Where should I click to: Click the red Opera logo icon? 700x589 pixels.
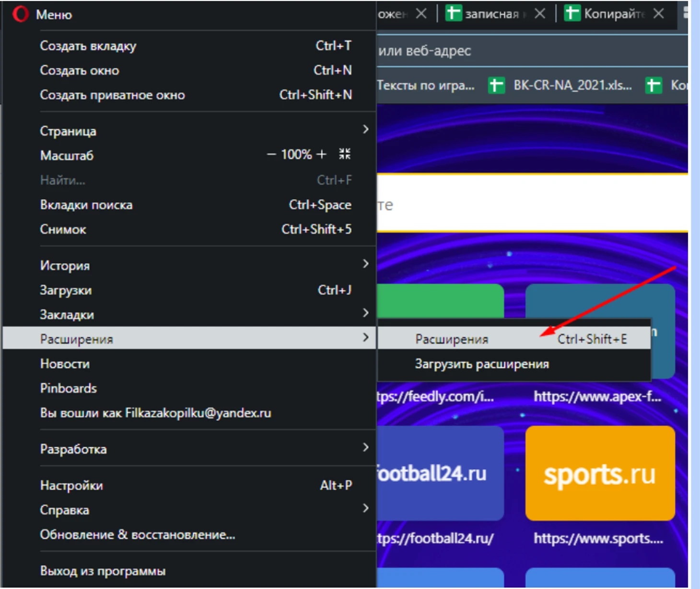(20, 14)
